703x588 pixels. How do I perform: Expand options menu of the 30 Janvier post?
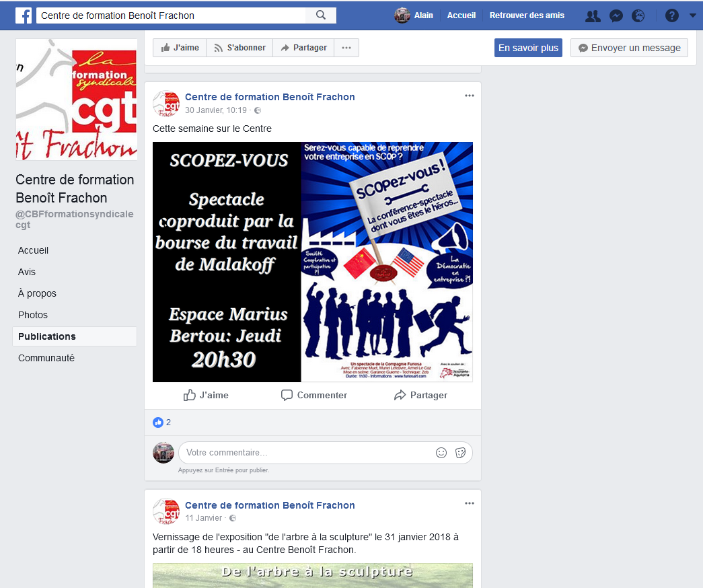[470, 96]
